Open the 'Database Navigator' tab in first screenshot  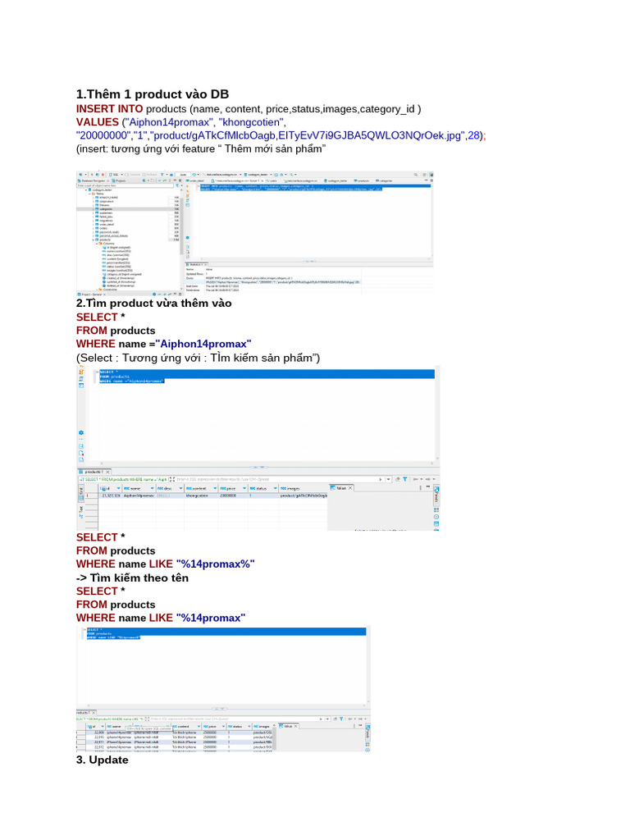93,180
